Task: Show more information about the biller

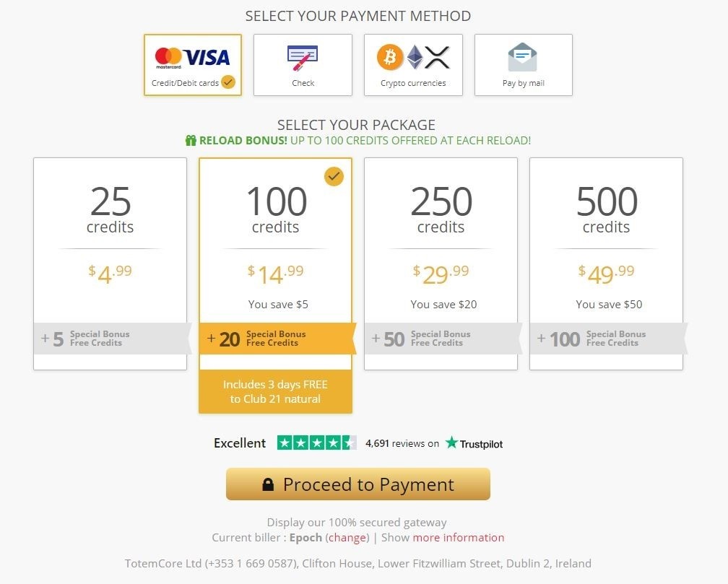Action: [458, 538]
